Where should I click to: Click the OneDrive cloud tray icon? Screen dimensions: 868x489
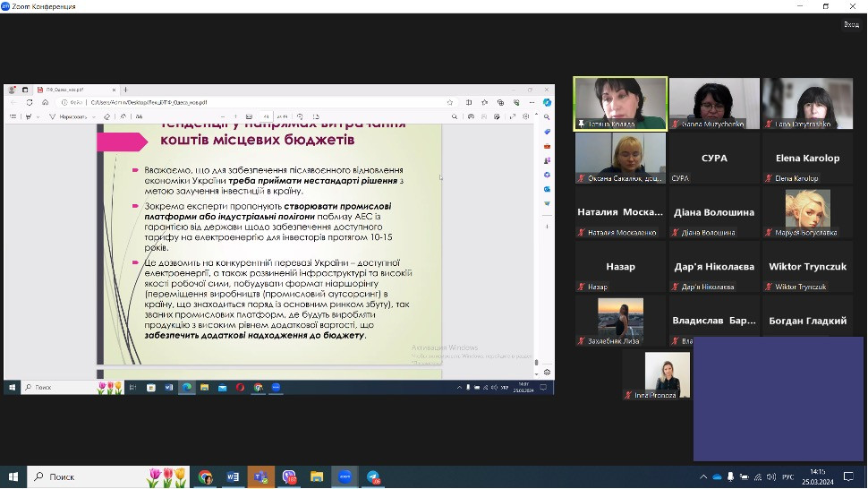[x=717, y=476]
